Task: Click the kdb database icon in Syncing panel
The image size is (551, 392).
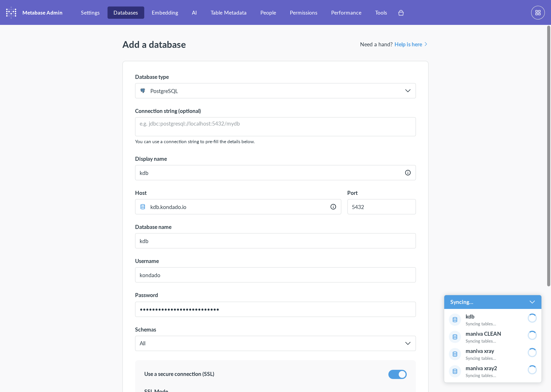Action: coord(455,320)
